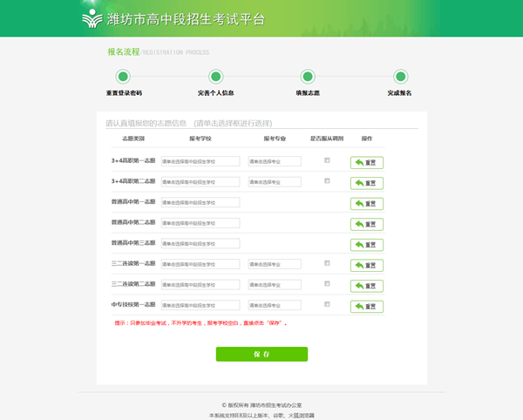The height and width of the screenshot is (420, 523).
Task: Open school selector for 中专技校第一志愿
Action: click(x=200, y=306)
